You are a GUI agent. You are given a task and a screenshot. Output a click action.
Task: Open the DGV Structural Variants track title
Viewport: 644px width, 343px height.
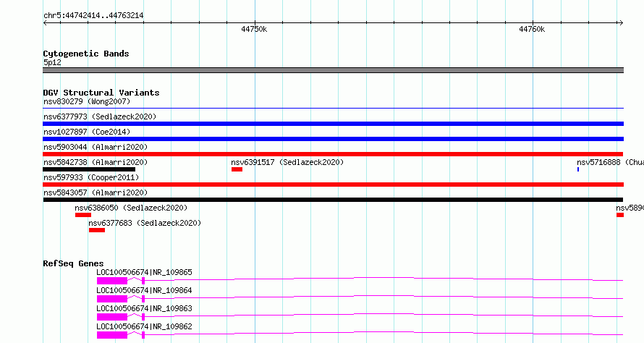[101, 93]
